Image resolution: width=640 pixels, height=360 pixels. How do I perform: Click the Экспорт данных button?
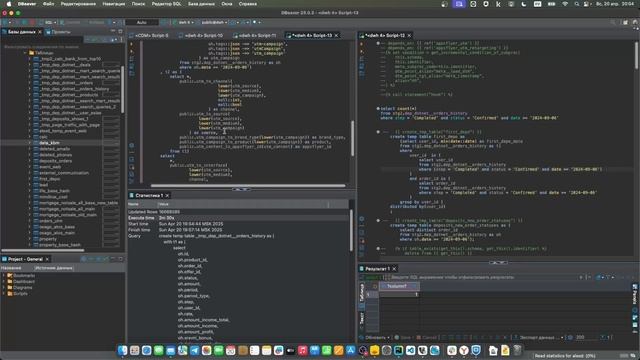click(x=537, y=338)
